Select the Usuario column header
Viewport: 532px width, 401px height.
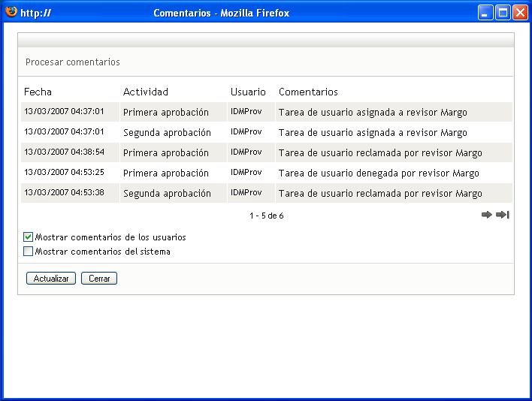pyautogui.click(x=248, y=92)
